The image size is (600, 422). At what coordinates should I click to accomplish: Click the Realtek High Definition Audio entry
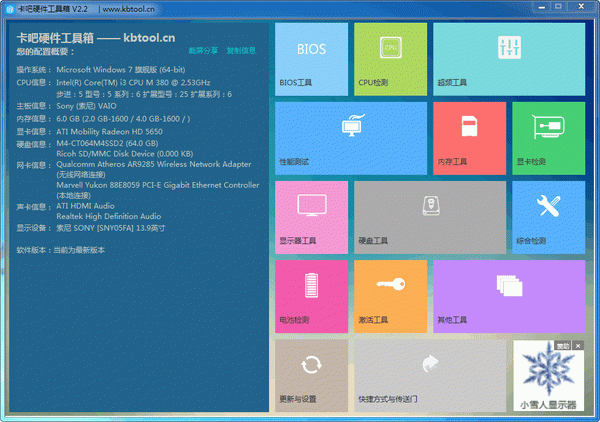(x=109, y=217)
